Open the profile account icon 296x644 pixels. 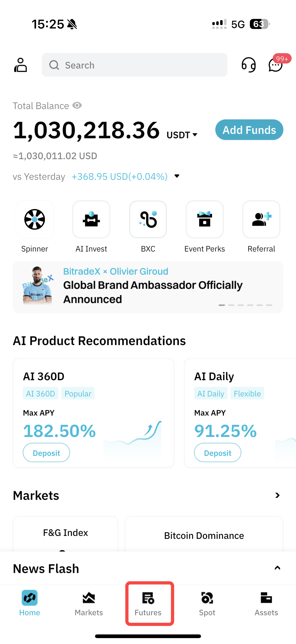pyautogui.click(x=20, y=65)
